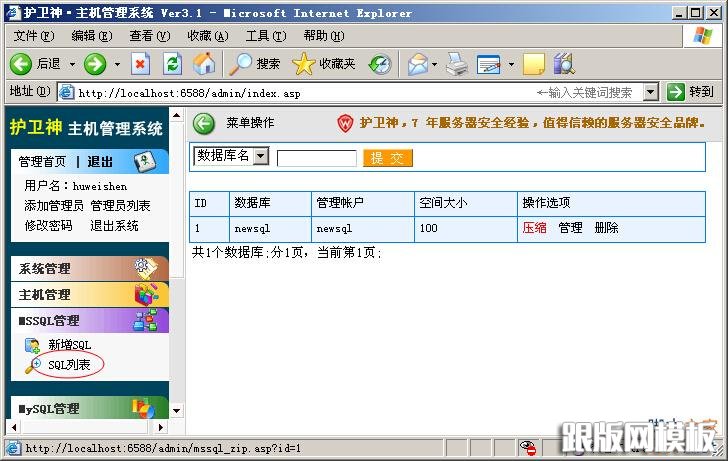The width and height of the screenshot is (728, 461).
Task: Click the Research books icon
Action: [564, 64]
